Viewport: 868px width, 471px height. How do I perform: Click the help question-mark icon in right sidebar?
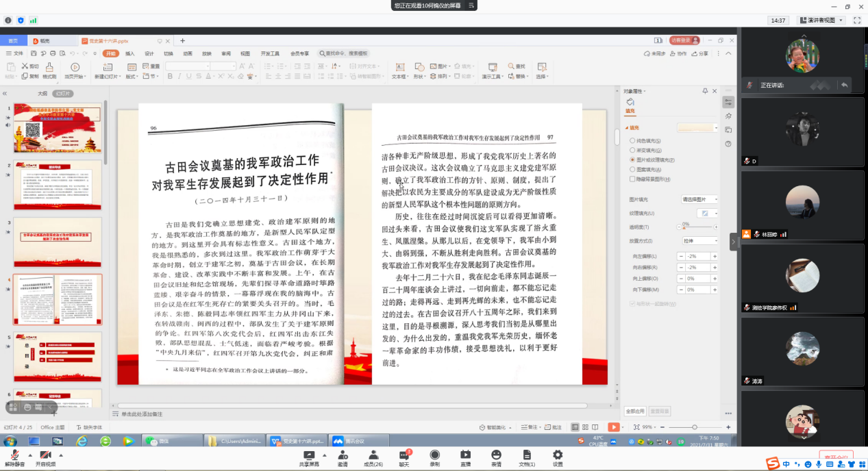(728, 144)
